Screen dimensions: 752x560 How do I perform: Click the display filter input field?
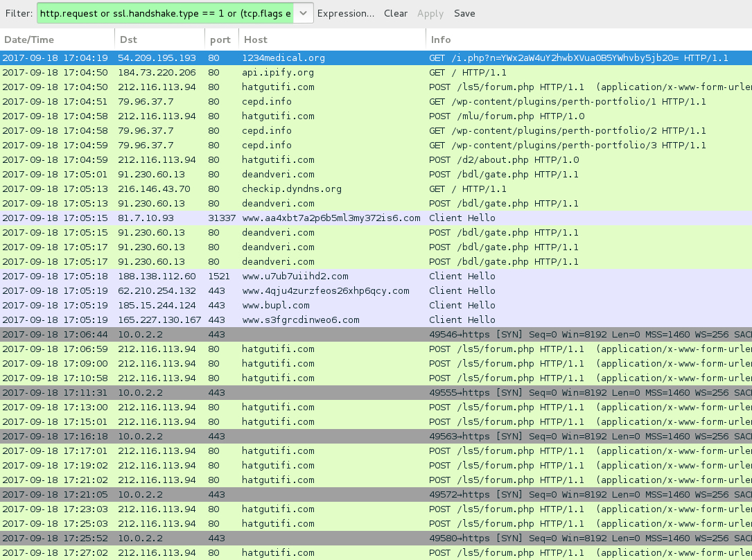(x=166, y=13)
